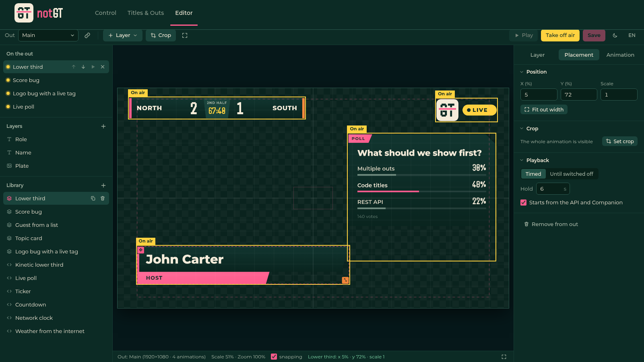The image size is (644, 362).
Task: Expand canvas with the status bar fullscreen icon
Action: coord(504,357)
